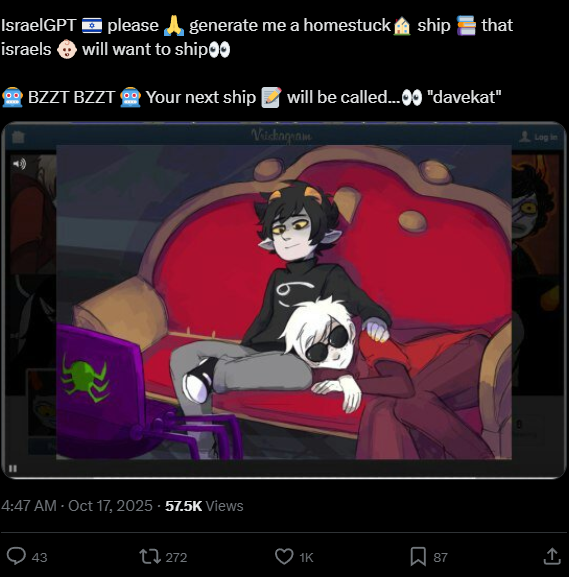Viewport: 569px width, 577px height.
Task: Open the tweet timestamp 4:47 AM Oct 17, 2025
Action: (x=77, y=506)
